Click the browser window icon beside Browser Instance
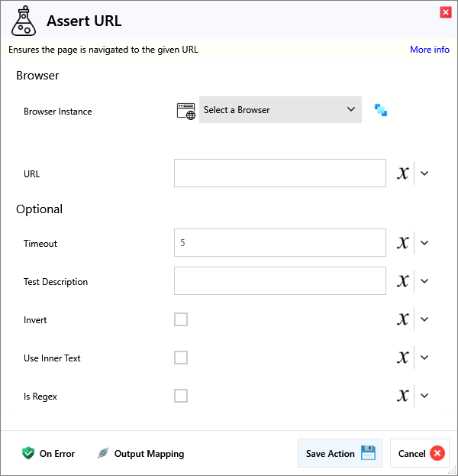458x476 pixels. 185,111
